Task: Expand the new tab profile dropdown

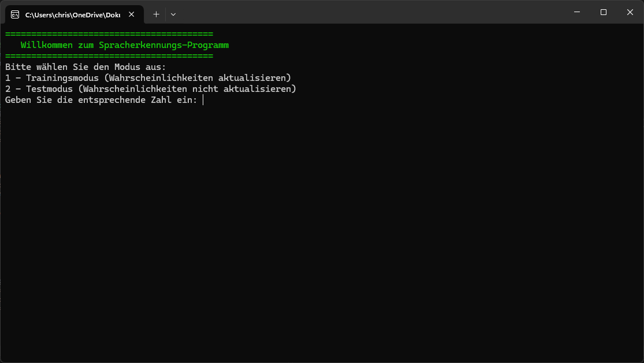Action: (173, 14)
